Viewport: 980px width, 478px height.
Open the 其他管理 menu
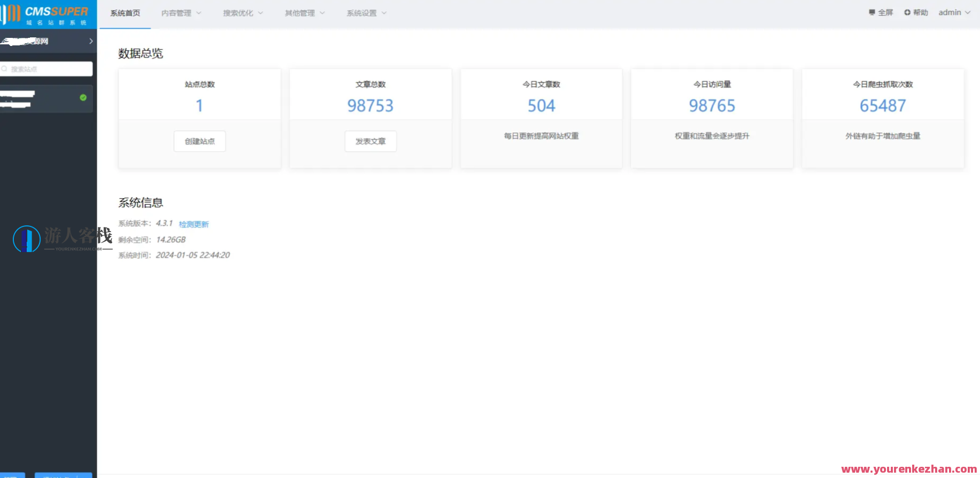(x=304, y=13)
